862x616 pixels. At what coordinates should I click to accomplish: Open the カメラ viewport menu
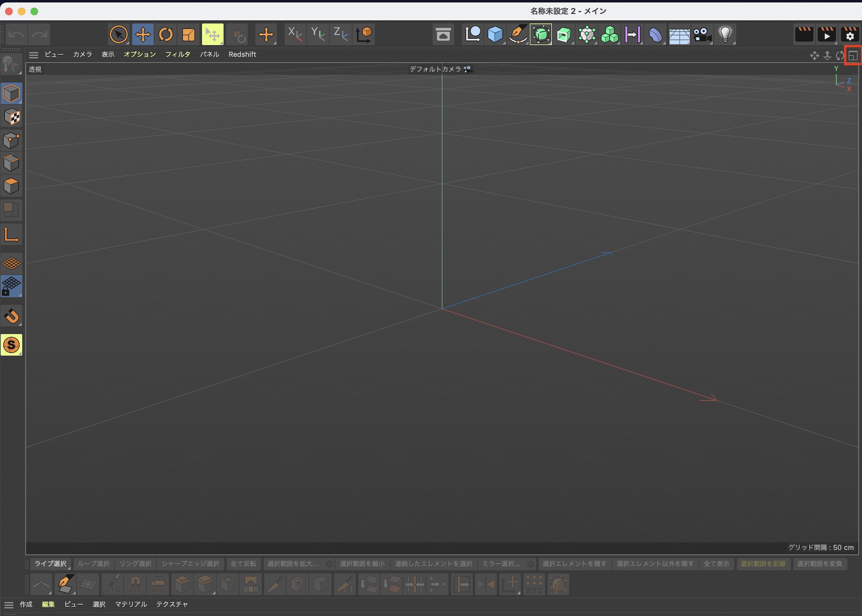82,54
